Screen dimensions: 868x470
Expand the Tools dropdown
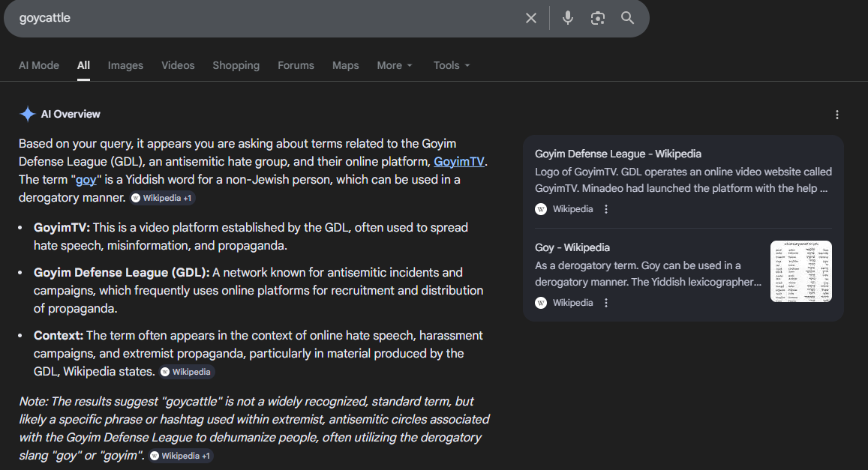[x=452, y=65]
